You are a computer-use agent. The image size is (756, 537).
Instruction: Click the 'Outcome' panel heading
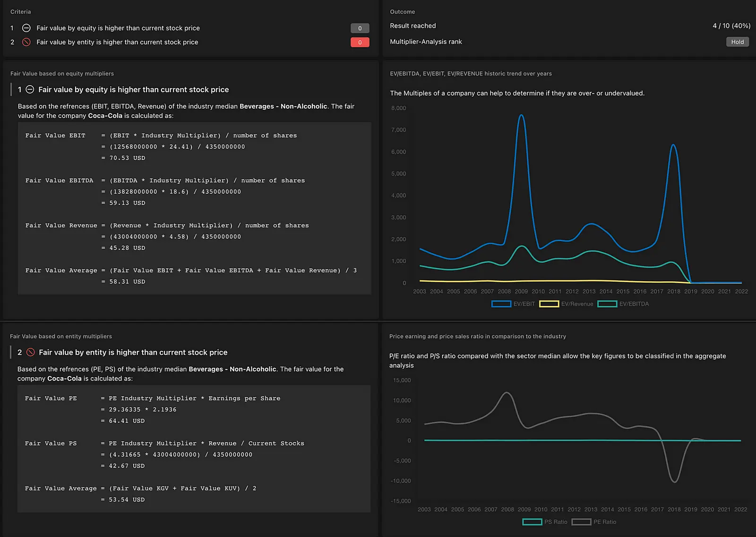coord(402,12)
